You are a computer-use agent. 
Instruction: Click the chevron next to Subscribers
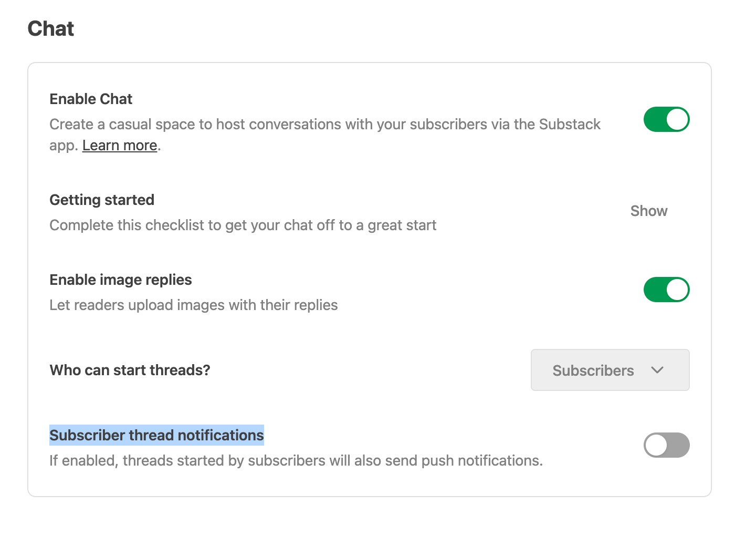click(x=657, y=370)
